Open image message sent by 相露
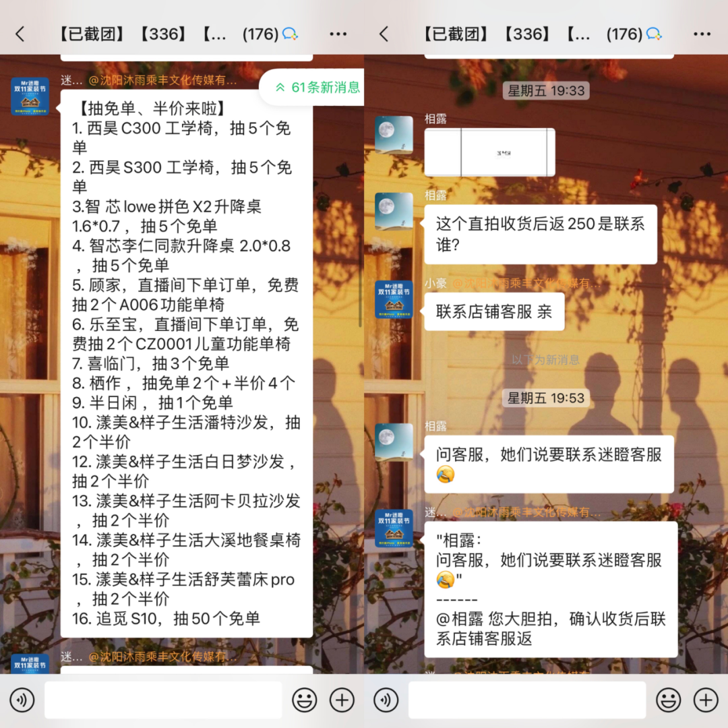 (490, 152)
